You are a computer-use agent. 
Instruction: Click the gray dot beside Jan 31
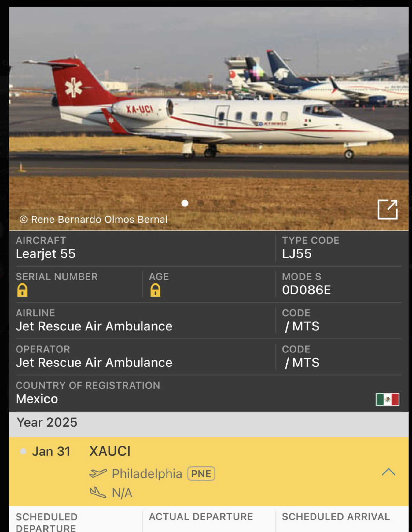coord(23,451)
